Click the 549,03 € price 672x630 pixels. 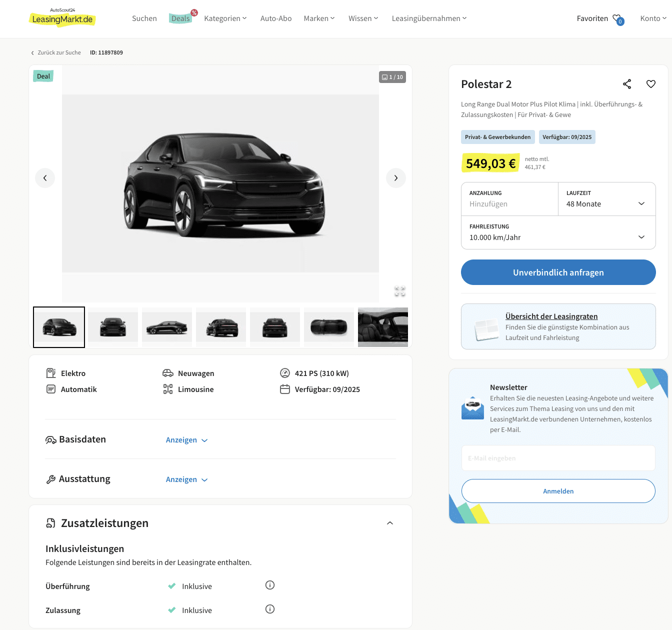490,163
